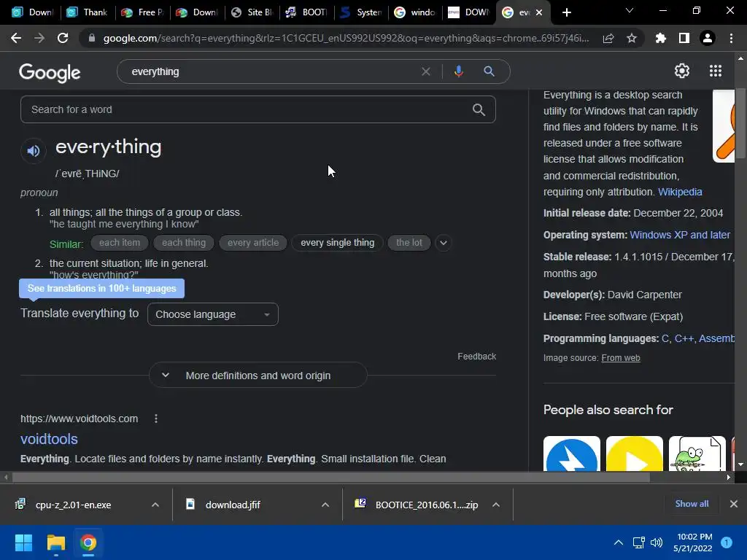Switch to the Site Bl tab
Viewport: 747px width, 560px height.
point(252,12)
